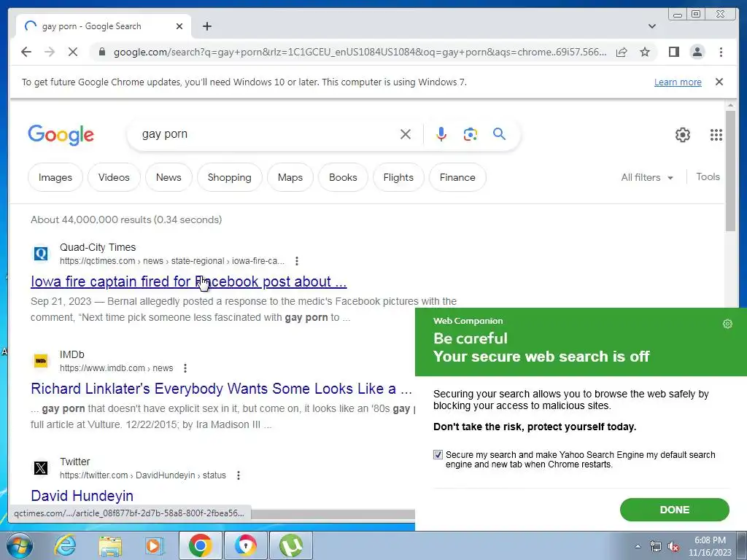Search by image with Google Lens
The height and width of the screenshot is (560, 747).
pos(471,134)
